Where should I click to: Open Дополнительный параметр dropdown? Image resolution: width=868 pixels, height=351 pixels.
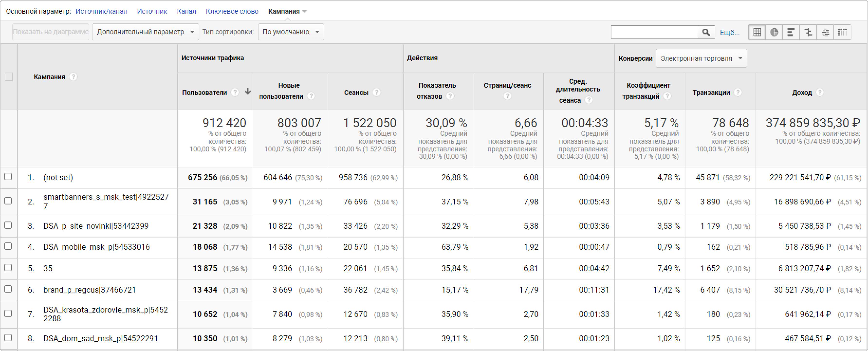[145, 32]
